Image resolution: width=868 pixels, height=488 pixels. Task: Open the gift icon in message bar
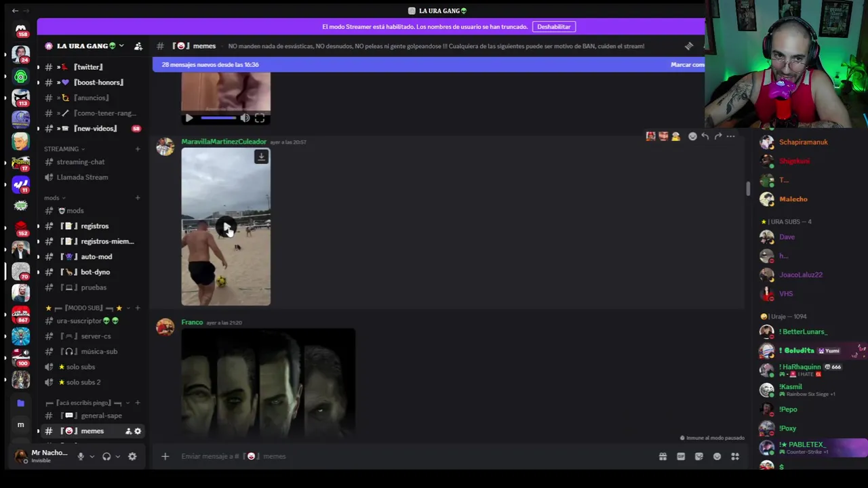663,456
